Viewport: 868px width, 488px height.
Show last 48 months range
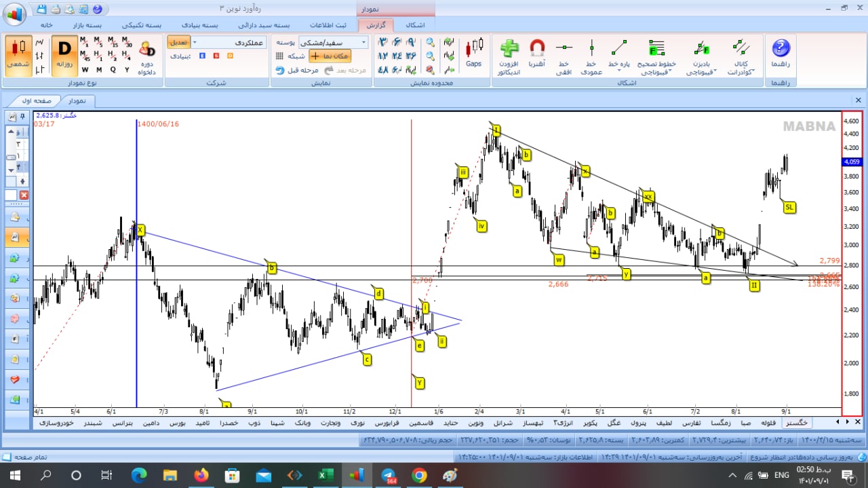click(x=383, y=70)
